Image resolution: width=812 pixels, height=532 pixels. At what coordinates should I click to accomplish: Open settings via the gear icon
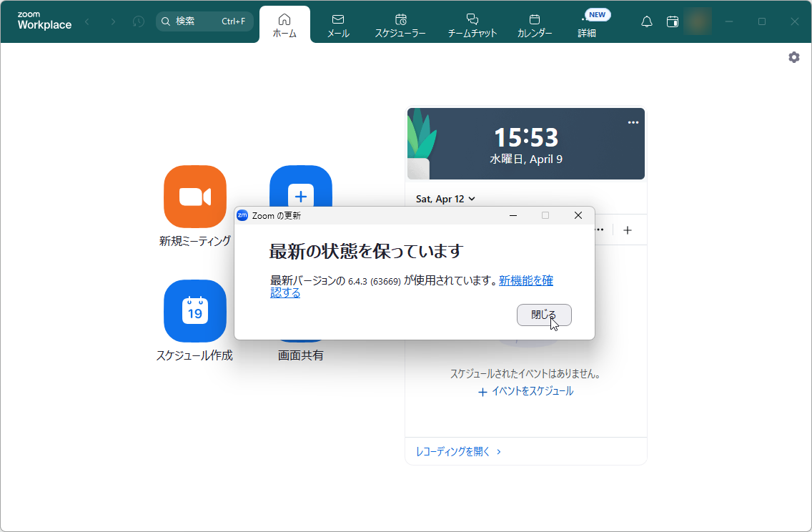click(793, 57)
